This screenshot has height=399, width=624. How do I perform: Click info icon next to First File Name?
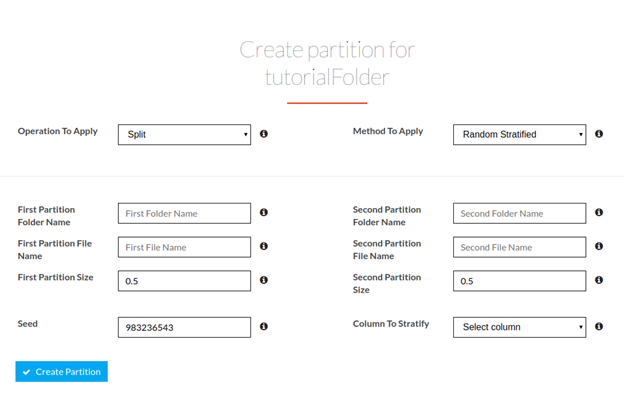pyautogui.click(x=263, y=246)
